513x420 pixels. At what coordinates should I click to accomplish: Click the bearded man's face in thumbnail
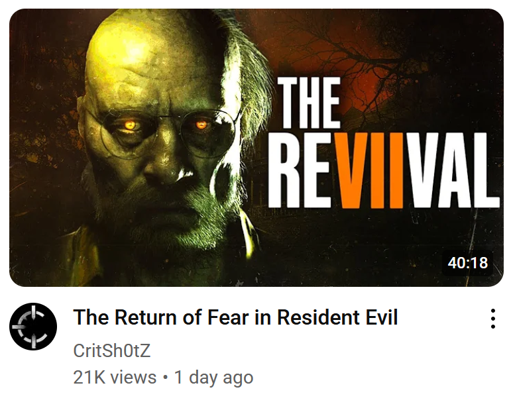[x=164, y=137]
